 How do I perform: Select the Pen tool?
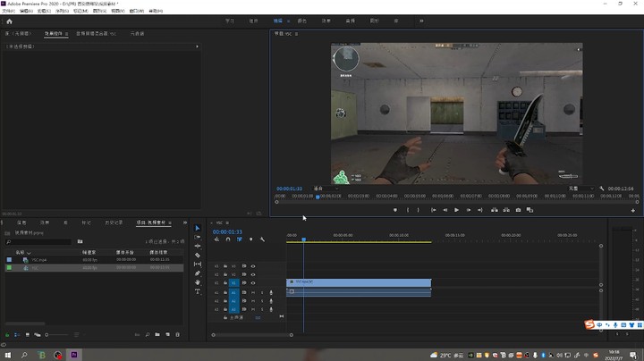198,273
